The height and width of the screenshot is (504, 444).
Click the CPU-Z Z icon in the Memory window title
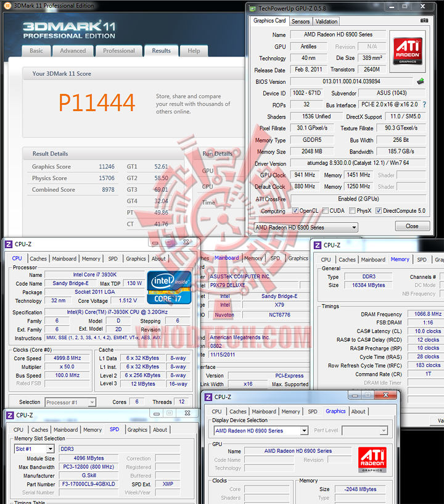[x=318, y=246]
